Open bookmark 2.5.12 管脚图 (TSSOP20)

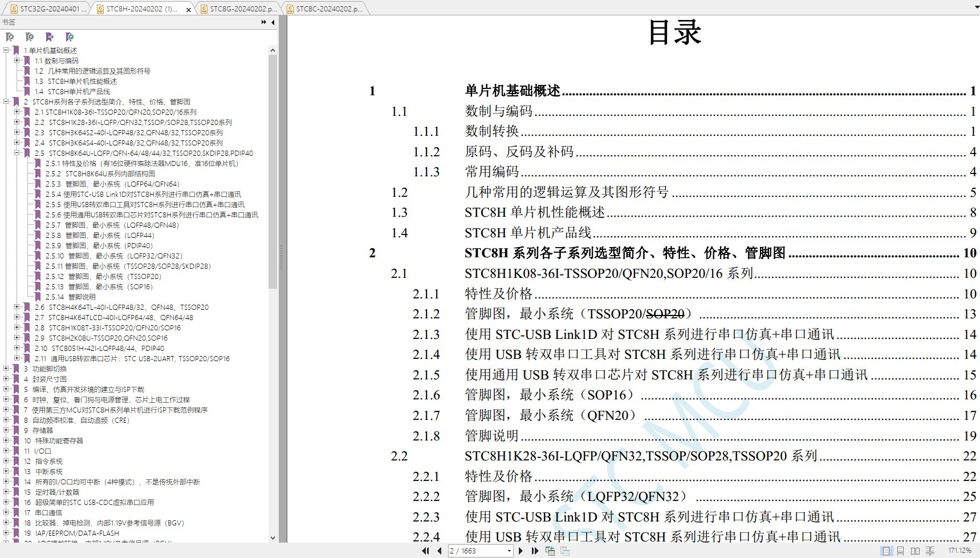coord(103,277)
